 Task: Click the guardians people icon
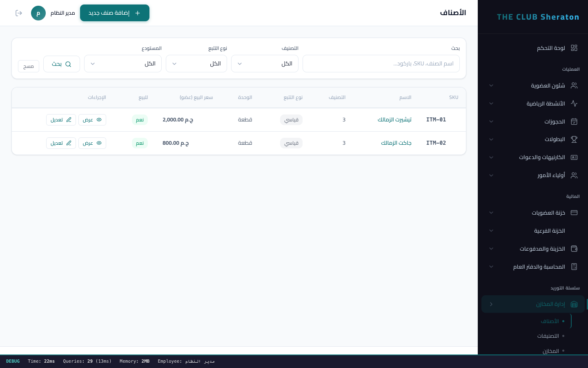574,175
